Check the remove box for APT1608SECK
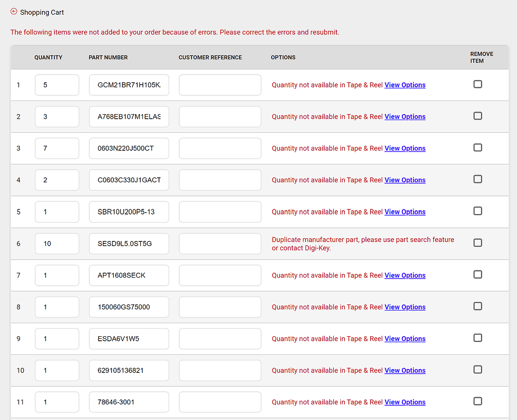The image size is (517, 420). coord(478,274)
